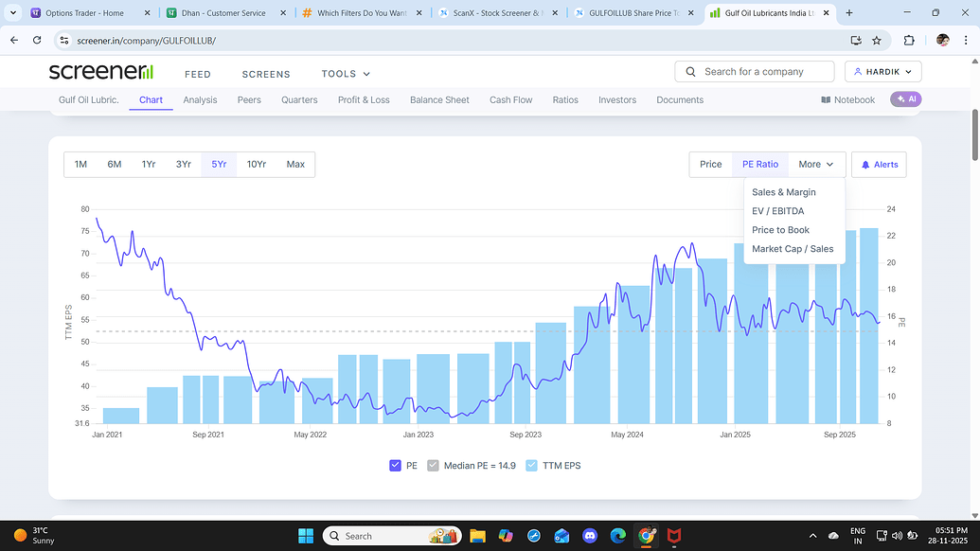This screenshot has width=980, height=551.
Task: Bookmark this page with star icon
Action: pos(877,41)
